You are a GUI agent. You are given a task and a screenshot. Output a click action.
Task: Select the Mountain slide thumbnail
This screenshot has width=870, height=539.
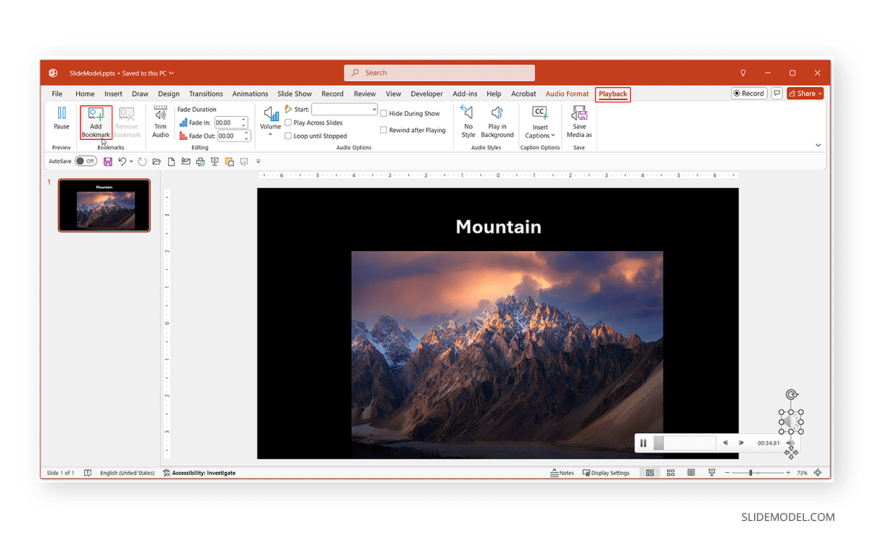104,205
